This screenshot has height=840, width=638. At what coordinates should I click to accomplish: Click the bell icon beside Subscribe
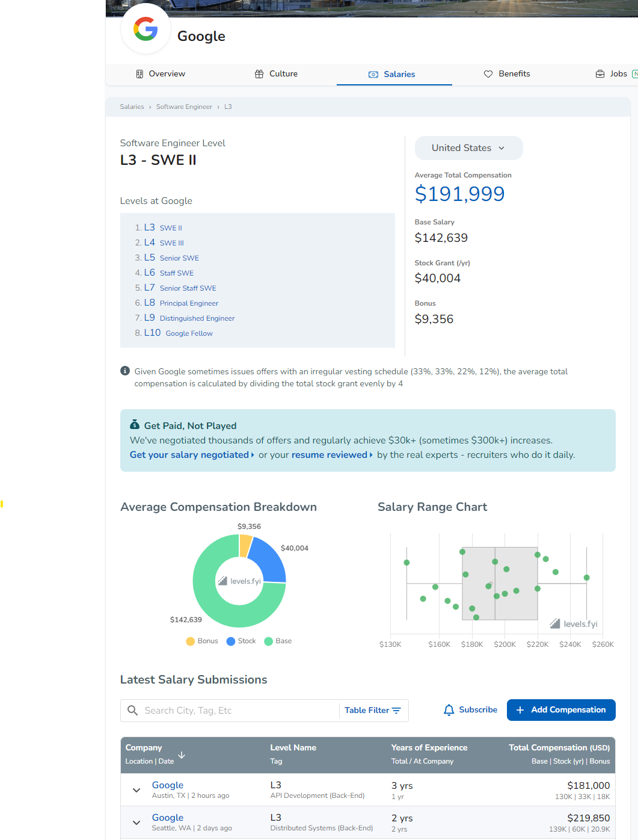pyautogui.click(x=449, y=710)
